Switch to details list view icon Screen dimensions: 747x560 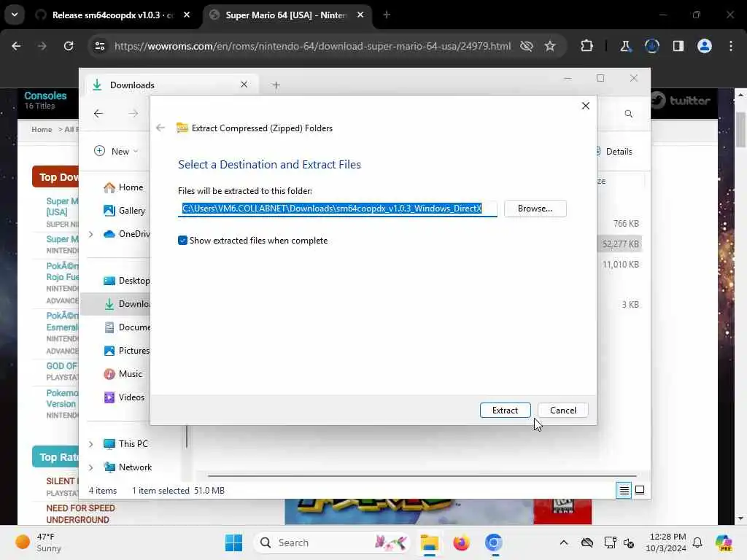[624, 490]
